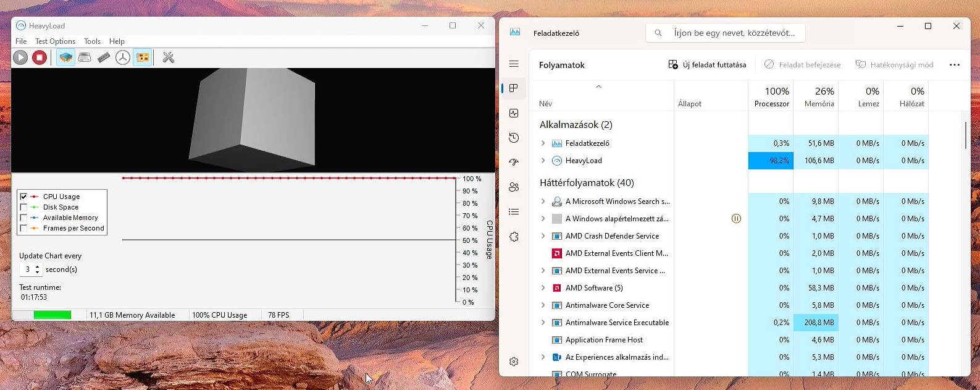Open App history in Task Manager sidebar
This screenshot has width=980, height=390.
pyautogui.click(x=514, y=138)
